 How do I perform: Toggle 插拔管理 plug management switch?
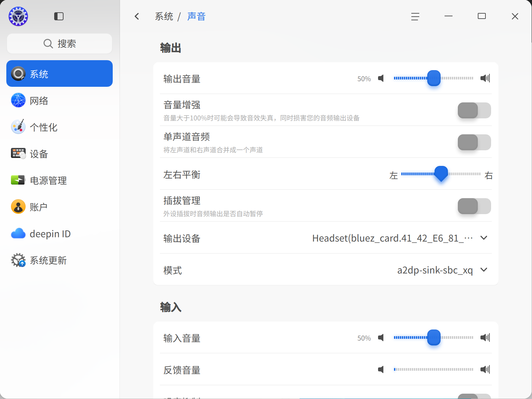click(x=474, y=206)
